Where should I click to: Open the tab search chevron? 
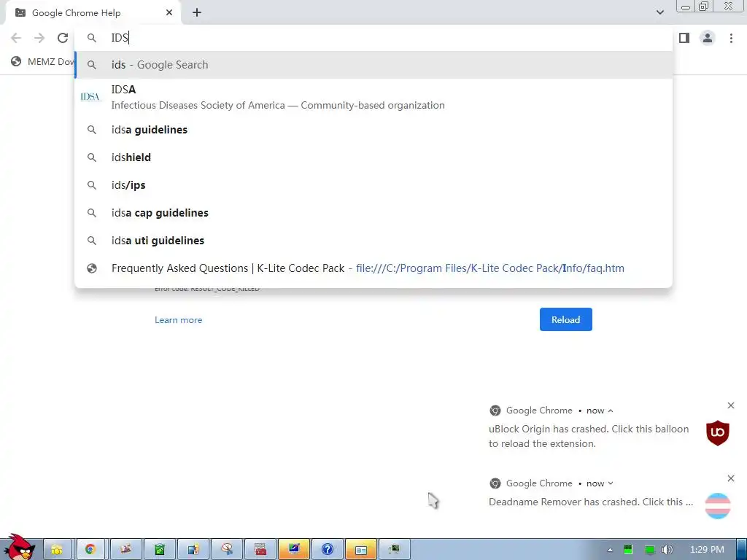tap(659, 12)
